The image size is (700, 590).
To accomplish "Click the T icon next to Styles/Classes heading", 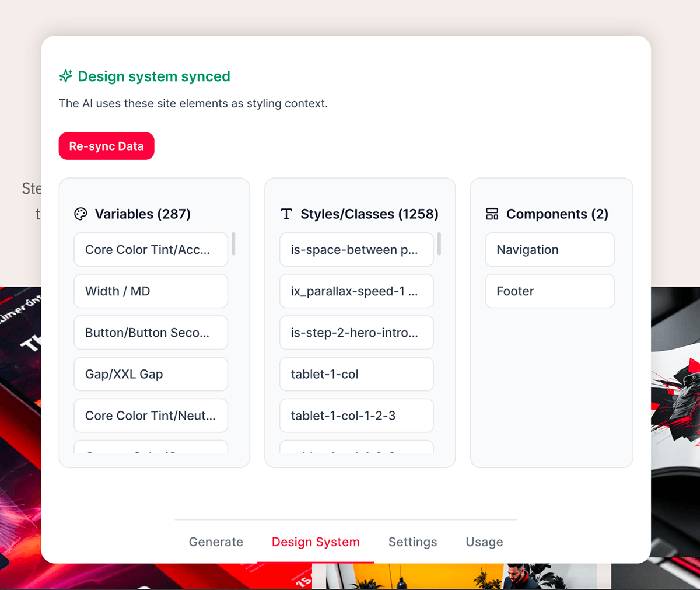I will (286, 214).
